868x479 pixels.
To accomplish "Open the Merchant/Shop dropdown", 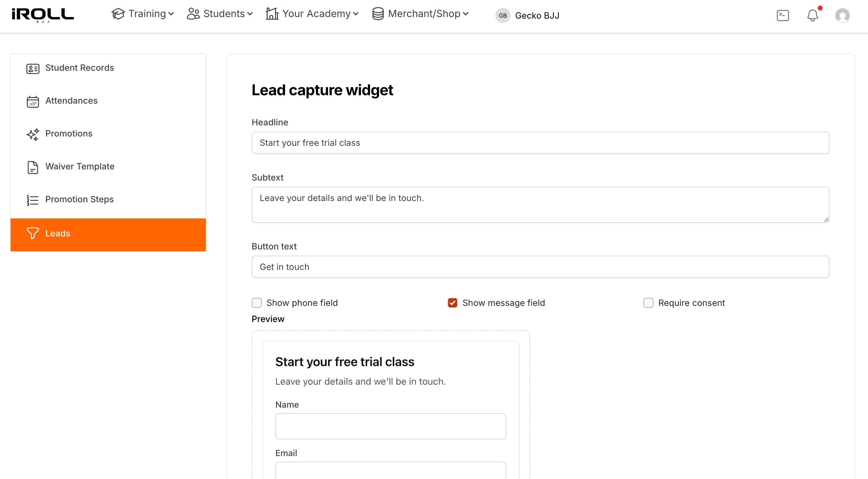I will 420,14.
